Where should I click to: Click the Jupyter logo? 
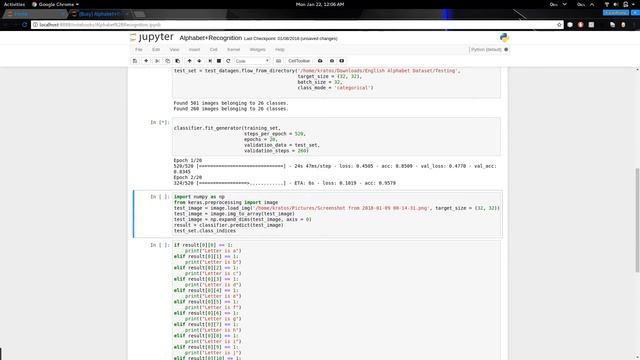[x=152, y=37]
